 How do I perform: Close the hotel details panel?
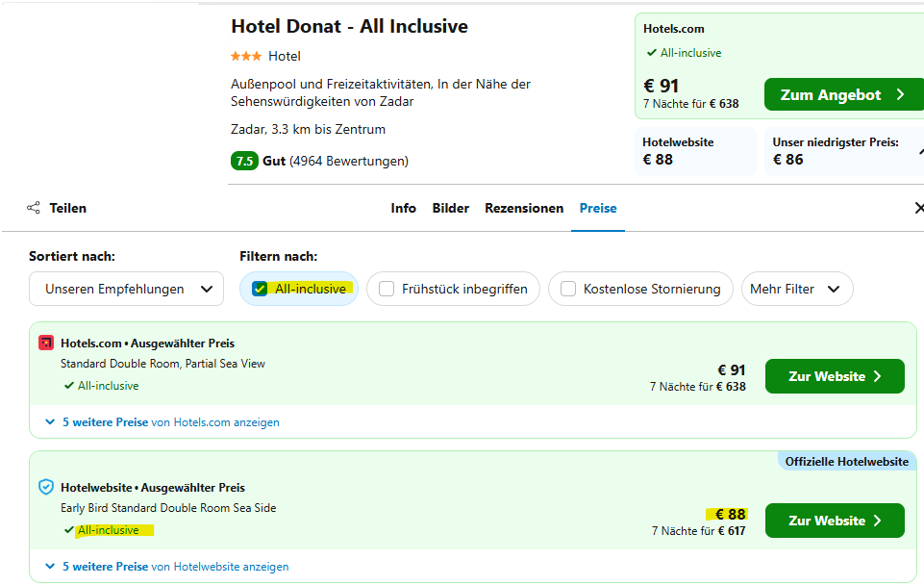point(918,208)
